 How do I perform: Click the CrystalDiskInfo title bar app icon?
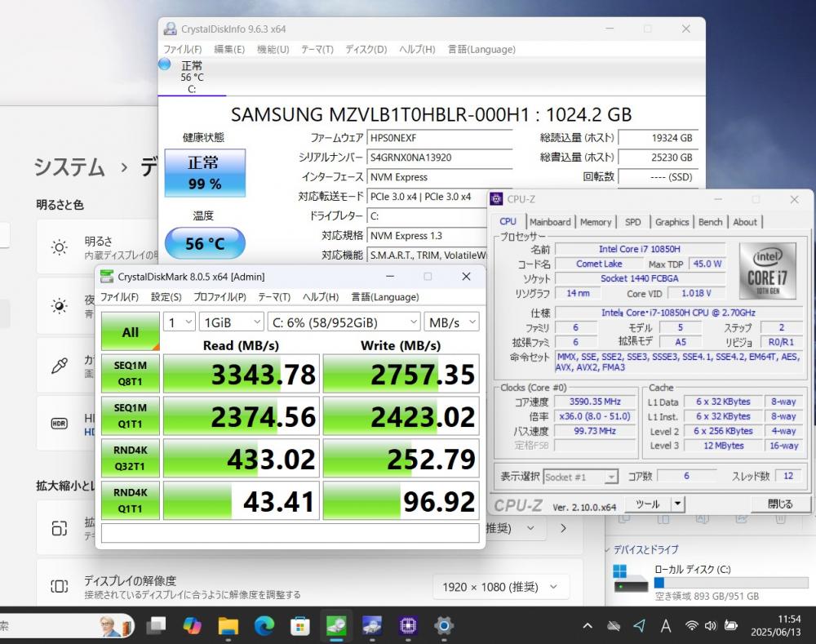point(171,29)
